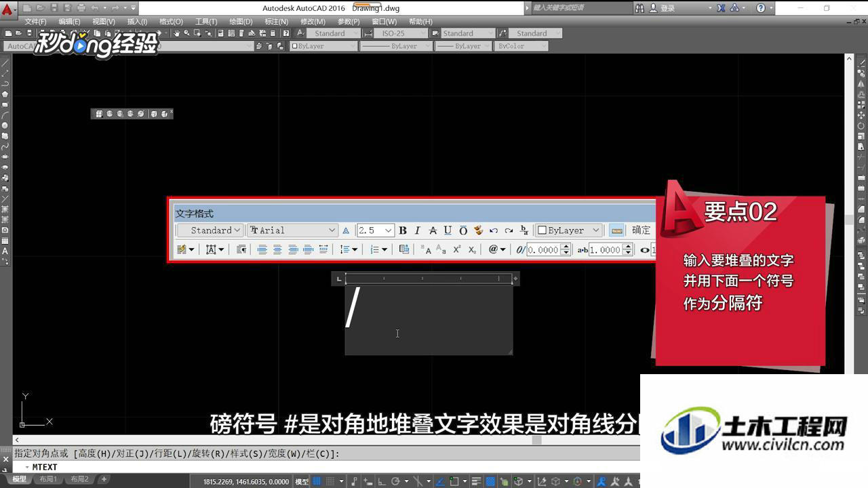The image size is (868, 488).
Task: Open the 绘图(D) menu
Action: (241, 22)
